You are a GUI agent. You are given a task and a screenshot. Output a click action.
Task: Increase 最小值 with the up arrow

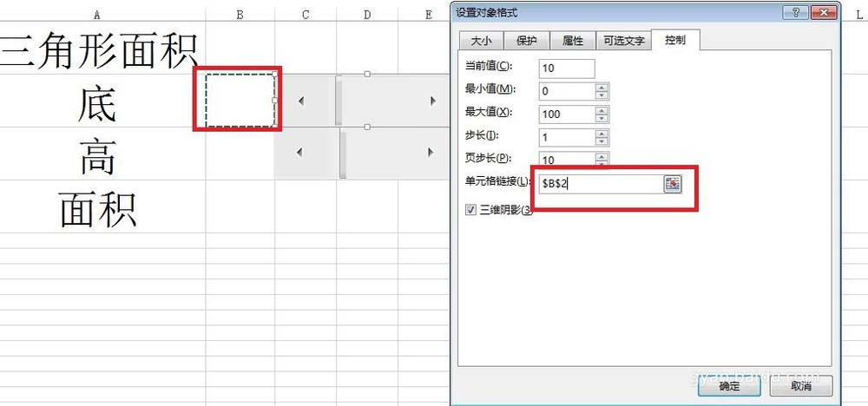[x=602, y=87]
